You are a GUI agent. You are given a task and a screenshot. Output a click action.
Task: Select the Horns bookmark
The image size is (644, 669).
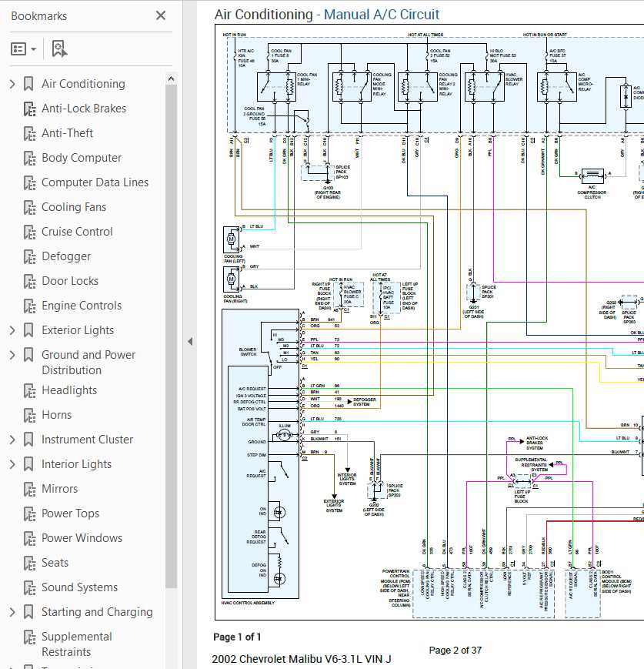57,415
